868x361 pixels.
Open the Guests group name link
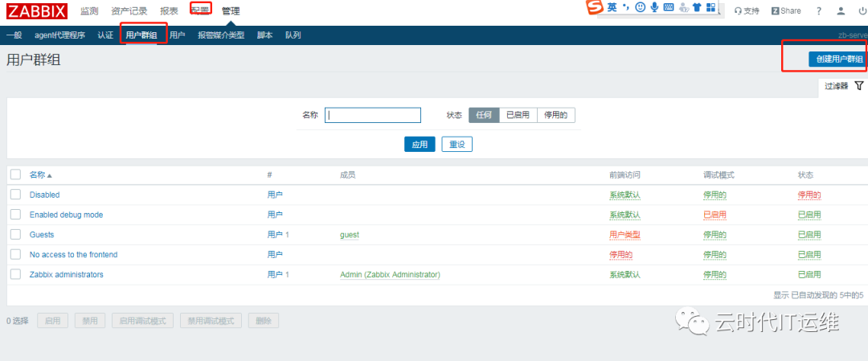pos(42,235)
